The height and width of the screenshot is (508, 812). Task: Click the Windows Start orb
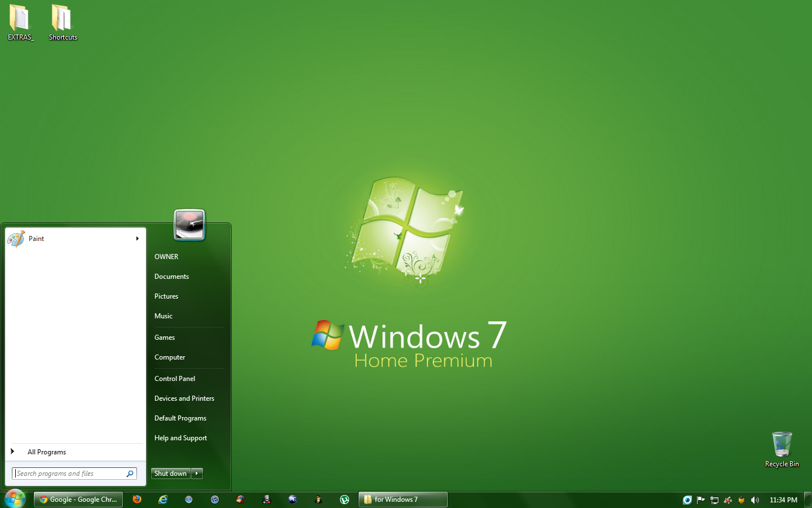15,499
